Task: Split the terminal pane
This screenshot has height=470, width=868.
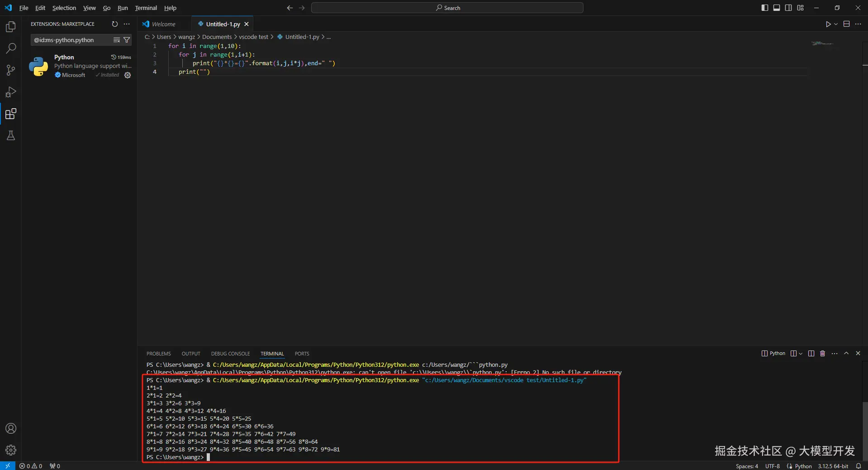Action: [811, 354]
